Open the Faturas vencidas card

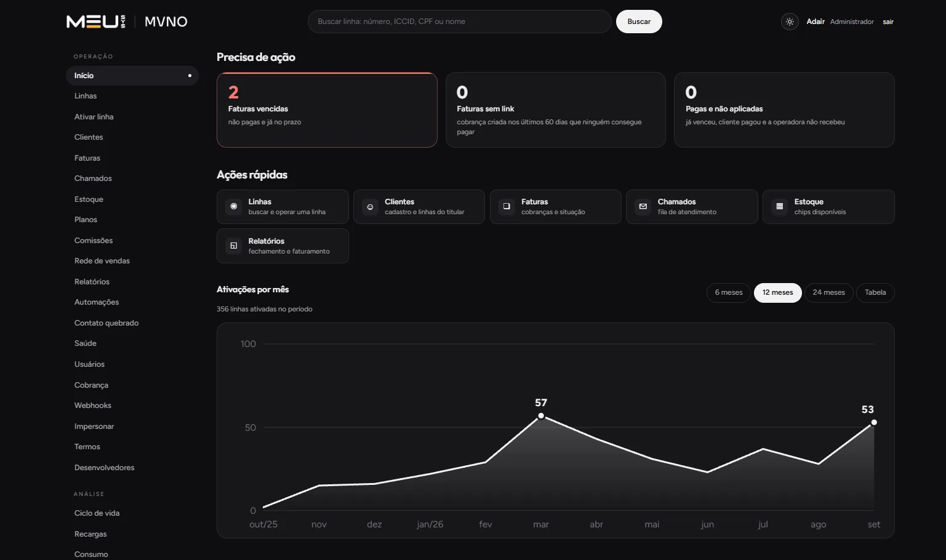pos(327,110)
